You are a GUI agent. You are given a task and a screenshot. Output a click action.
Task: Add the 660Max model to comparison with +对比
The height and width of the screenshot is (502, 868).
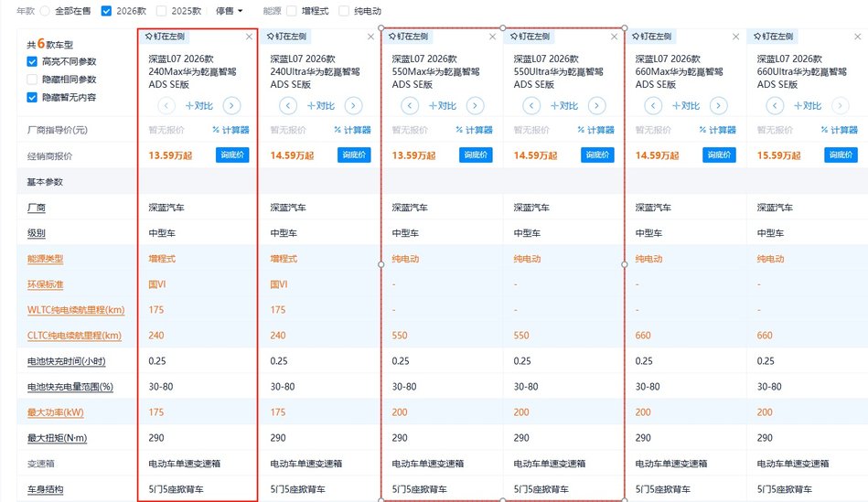[686, 106]
